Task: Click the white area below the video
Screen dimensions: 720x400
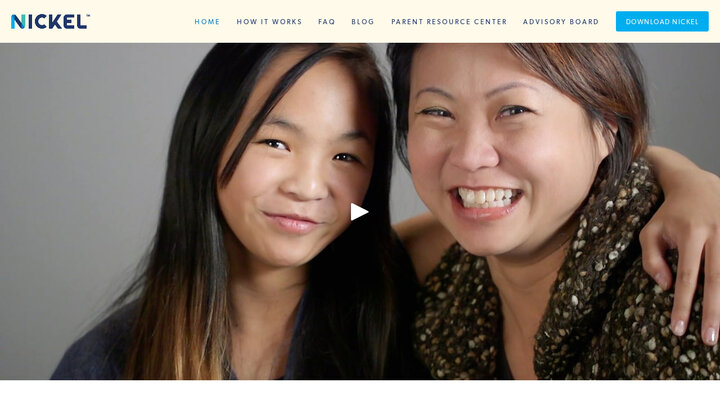Action: [360, 390]
